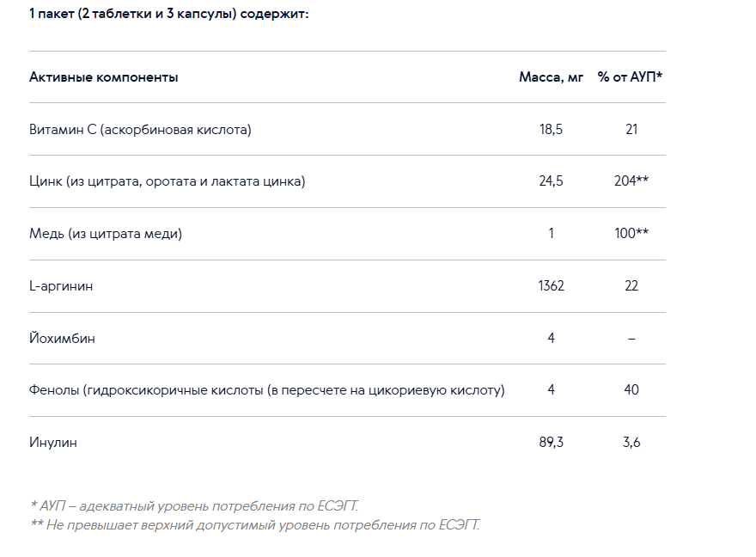Select the 'Инулин' row label
Image resolution: width=756 pixels, height=557 pixels.
pyautogui.click(x=53, y=442)
